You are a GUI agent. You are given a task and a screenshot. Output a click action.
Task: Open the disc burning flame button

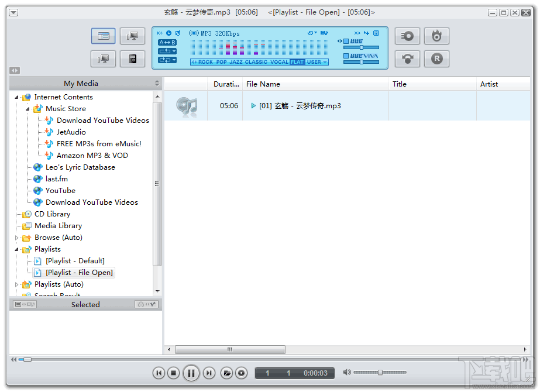(436, 36)
